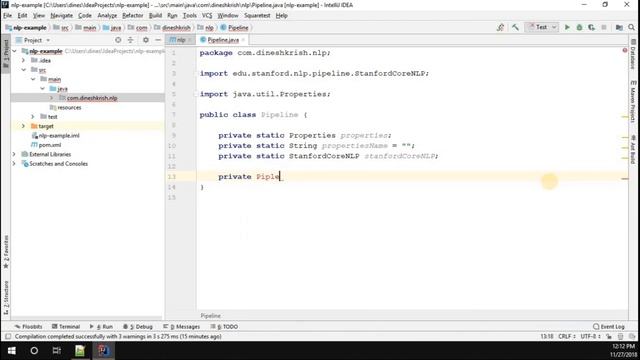Toggle tool window bars icon in status bar

point(8,337)
